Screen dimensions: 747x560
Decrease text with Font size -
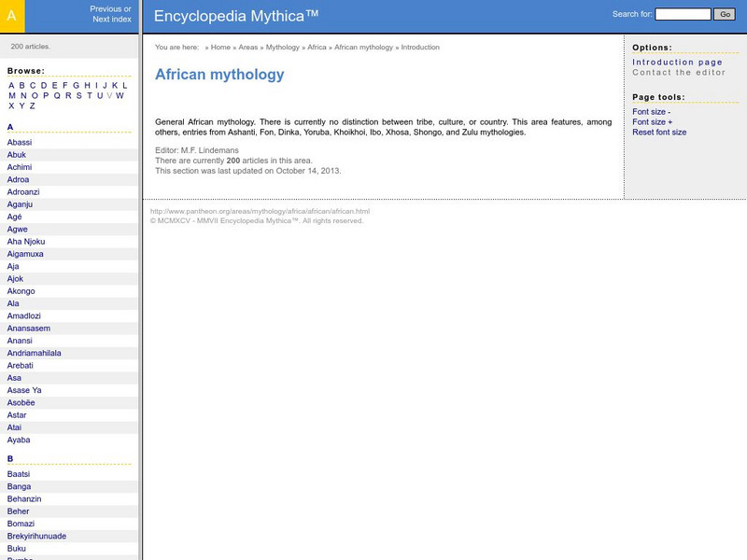[651, 111]
